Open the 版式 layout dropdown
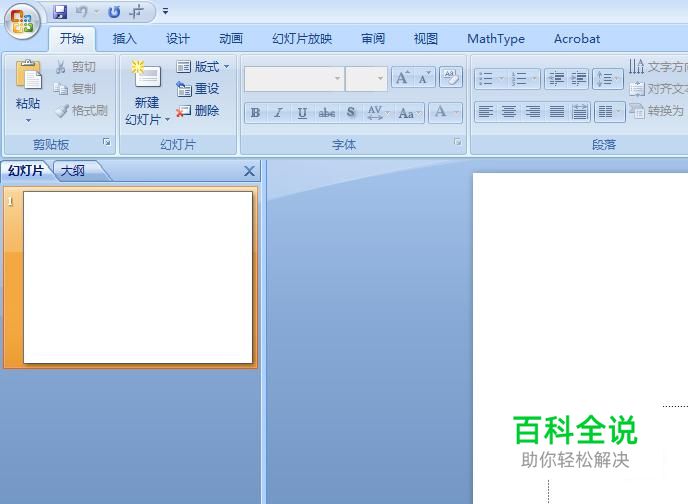This screenshot has height=504, width=688. coord(203,67)
